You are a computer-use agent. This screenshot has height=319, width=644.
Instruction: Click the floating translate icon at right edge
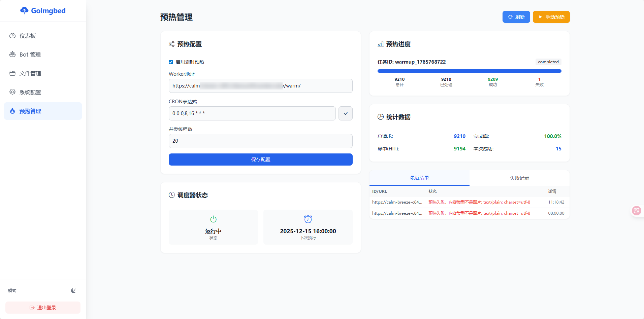[636, 211]
